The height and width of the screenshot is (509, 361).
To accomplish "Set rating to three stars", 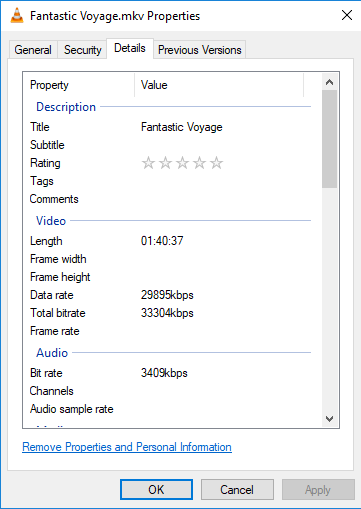I will pyautogui.click(x=182, y=163).
